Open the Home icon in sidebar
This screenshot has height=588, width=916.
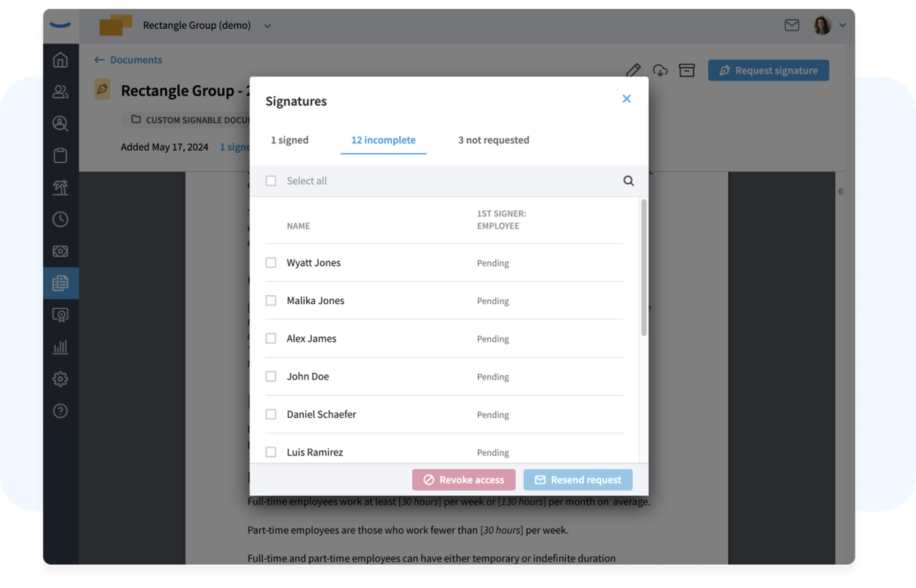[60, 60]
